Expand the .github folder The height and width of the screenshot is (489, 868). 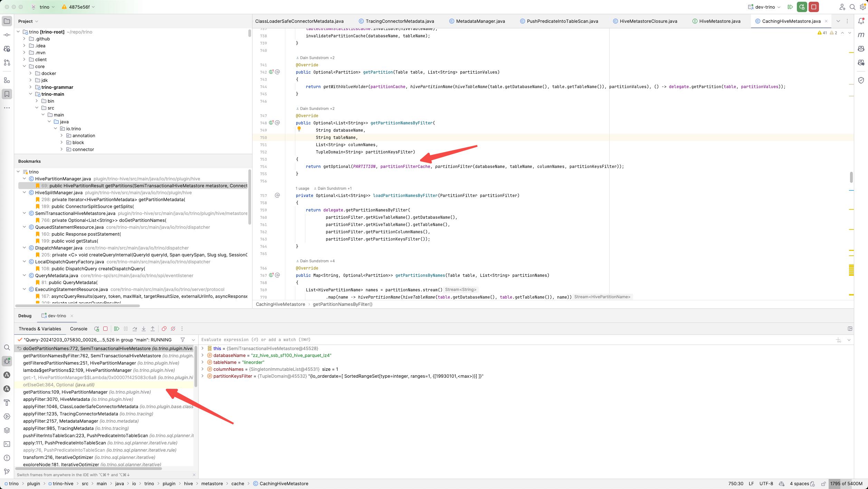(x=24, y=39)
